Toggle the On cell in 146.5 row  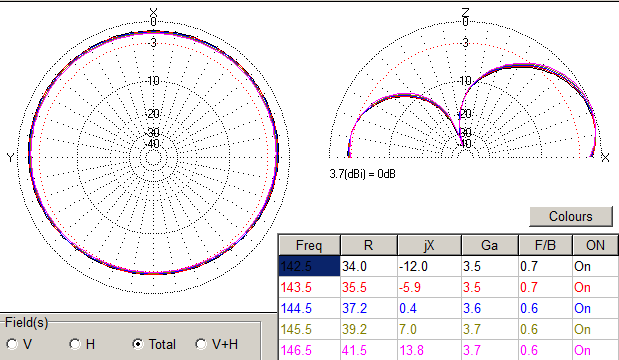coord(595,350)
